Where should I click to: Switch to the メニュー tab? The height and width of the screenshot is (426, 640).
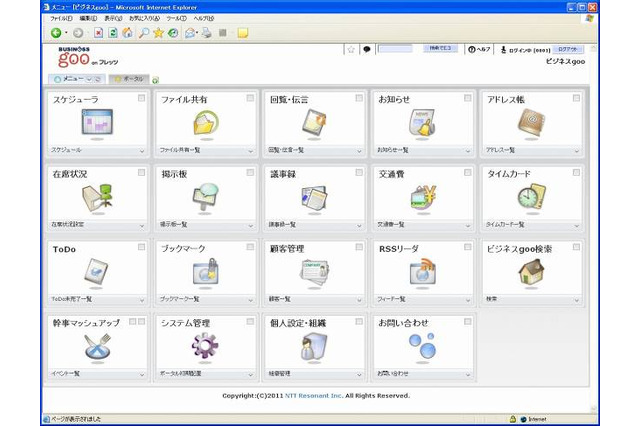tap(77, 79)
